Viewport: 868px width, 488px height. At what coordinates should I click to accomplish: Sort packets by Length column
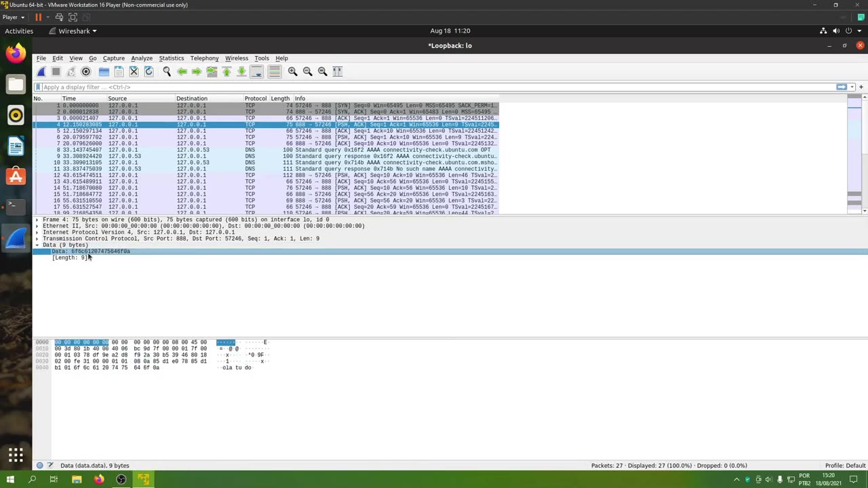(x=281, y=98)
